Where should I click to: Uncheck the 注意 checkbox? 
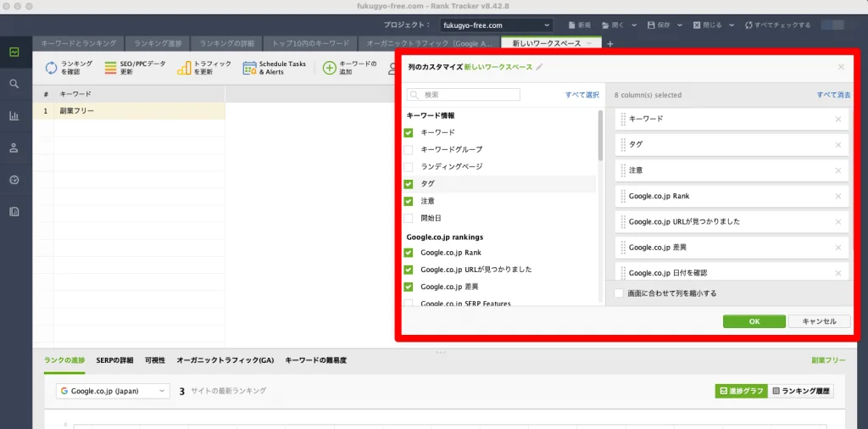tap(409, 201)
